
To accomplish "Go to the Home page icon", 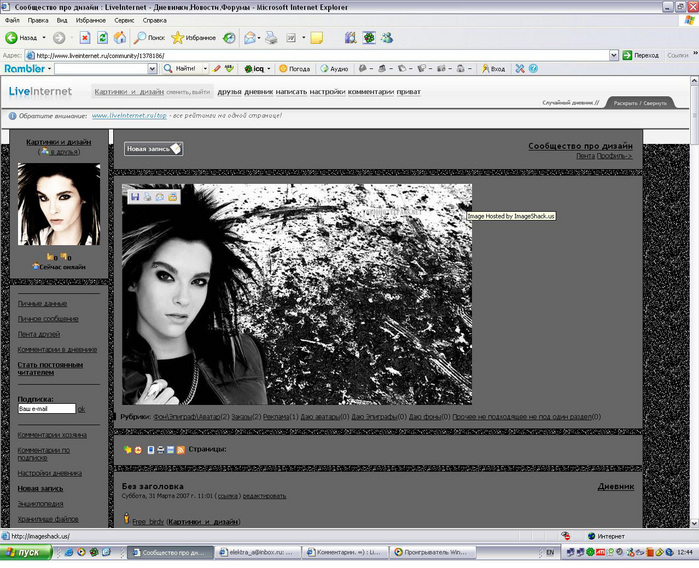I will click(x=119, y=38).
